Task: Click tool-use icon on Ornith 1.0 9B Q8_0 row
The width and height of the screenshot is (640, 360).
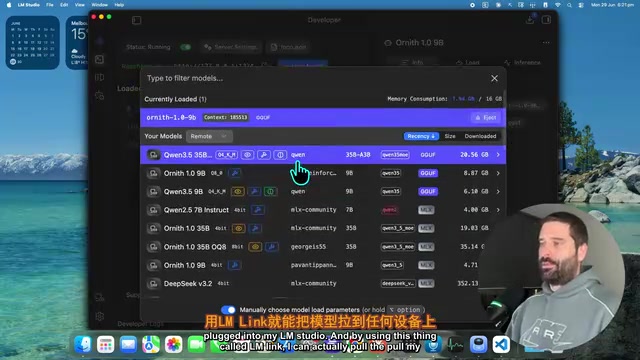Action: coord(235,173)
